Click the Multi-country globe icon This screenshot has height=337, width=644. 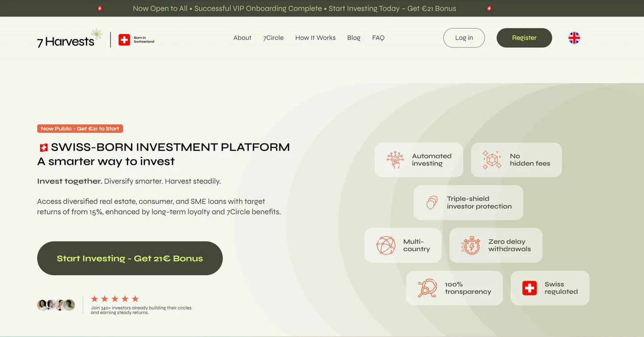coord(386,245)
